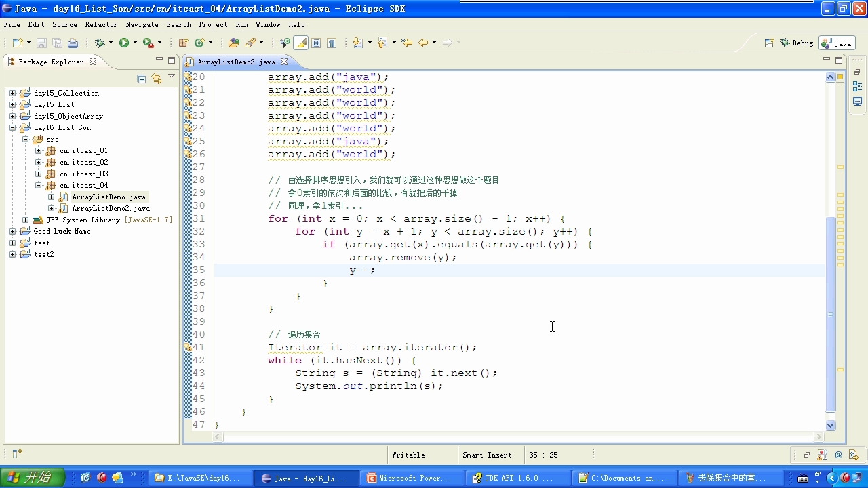
Task: Open the Debug dropdown arrow
Action: pyautogui.click(x=111, y=43)
